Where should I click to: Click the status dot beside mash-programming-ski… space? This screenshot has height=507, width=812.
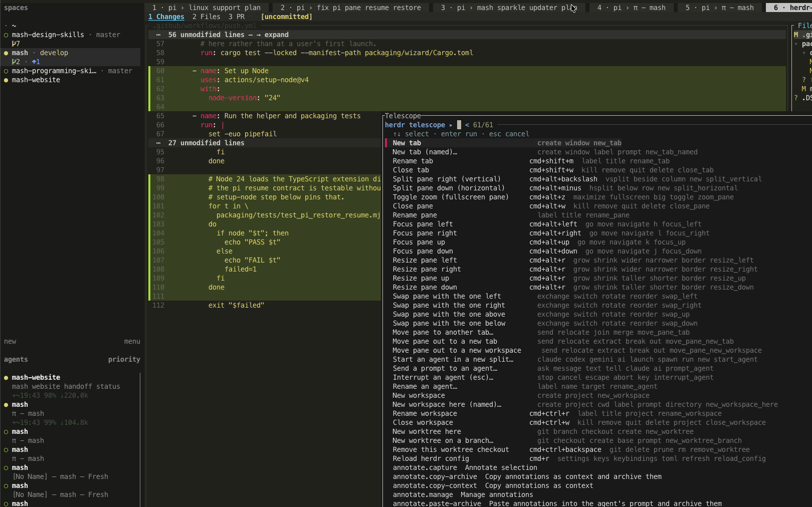[x=6, y=71]
